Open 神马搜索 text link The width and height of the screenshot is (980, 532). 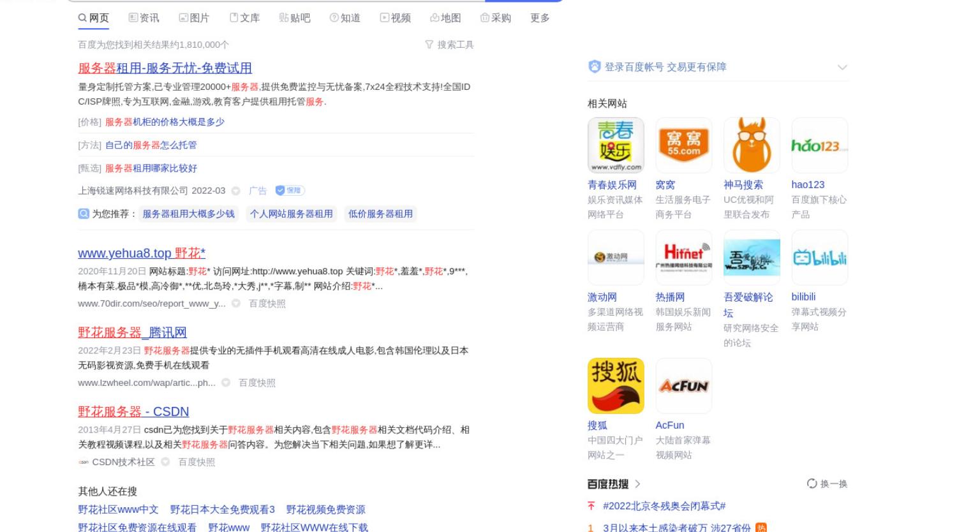(x=743, y=184)
